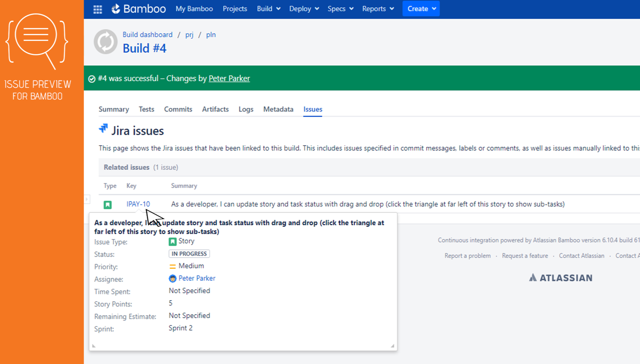Click the success checkmark icon in green banner
This screenshot has height=364, width=640.
[x=92, y=79]
